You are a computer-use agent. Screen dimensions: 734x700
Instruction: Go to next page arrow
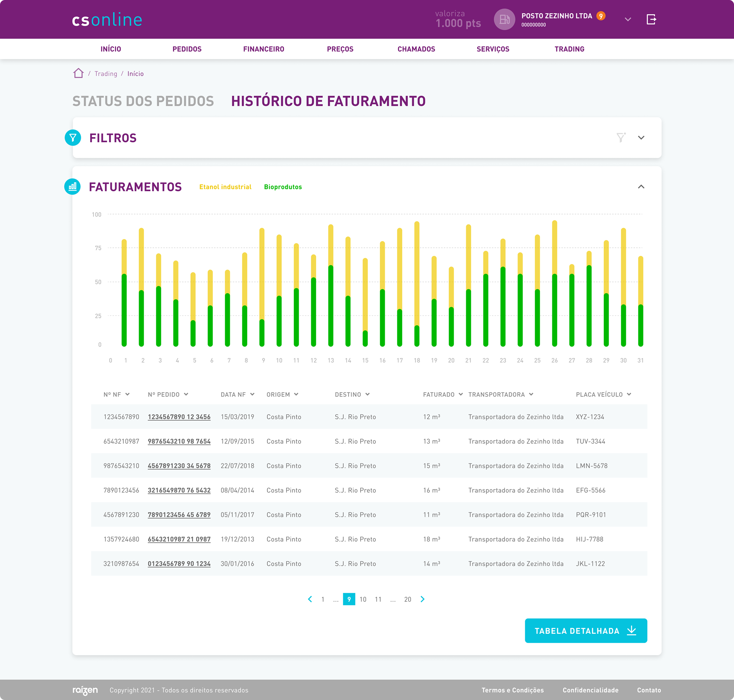(422, 599)
